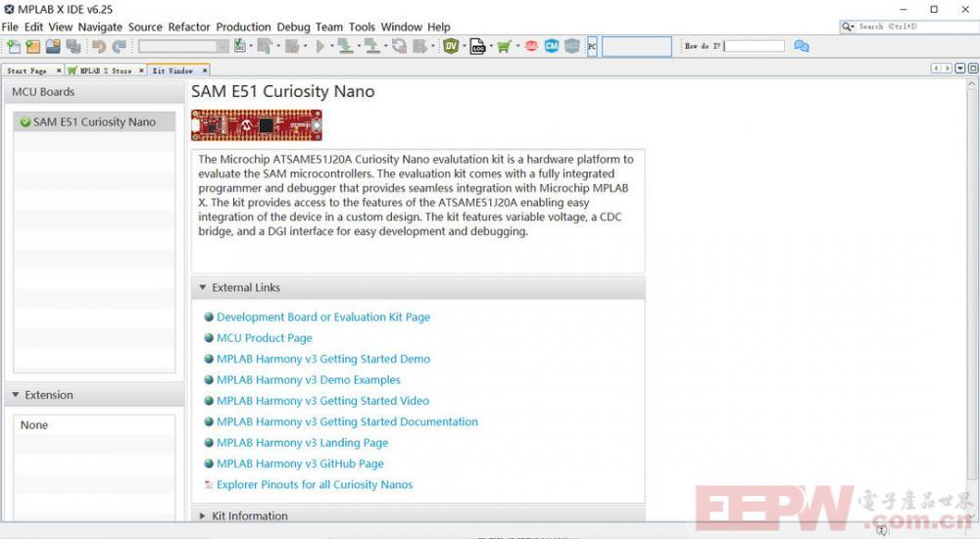The image size is (980, 539).
Task: Expand the Kit Information section
Action: click(x=202, y=515)
